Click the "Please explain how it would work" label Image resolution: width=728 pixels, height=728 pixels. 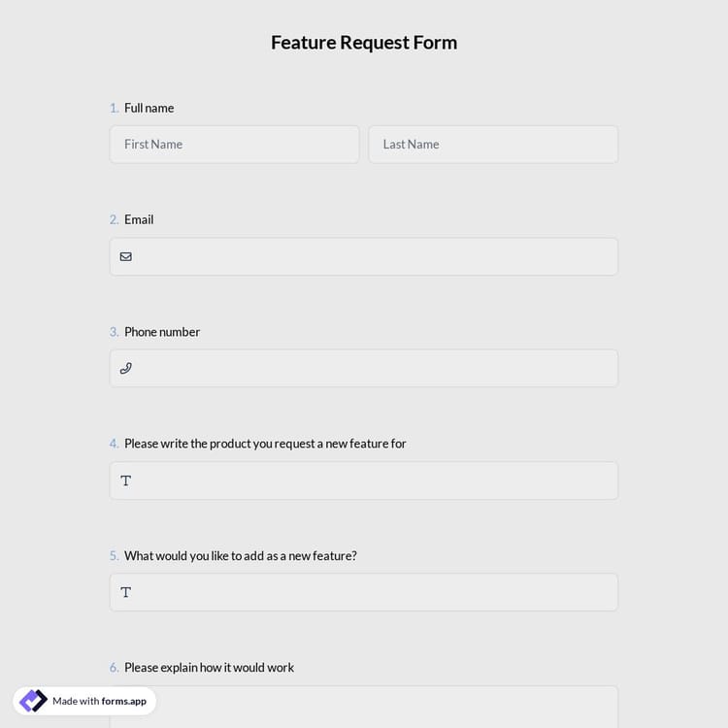coord(209,668)
